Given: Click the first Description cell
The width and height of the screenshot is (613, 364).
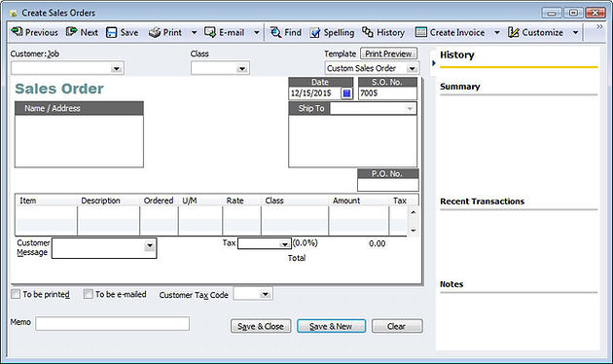Looking at the screenshot, I should click(x=108, y=213).
